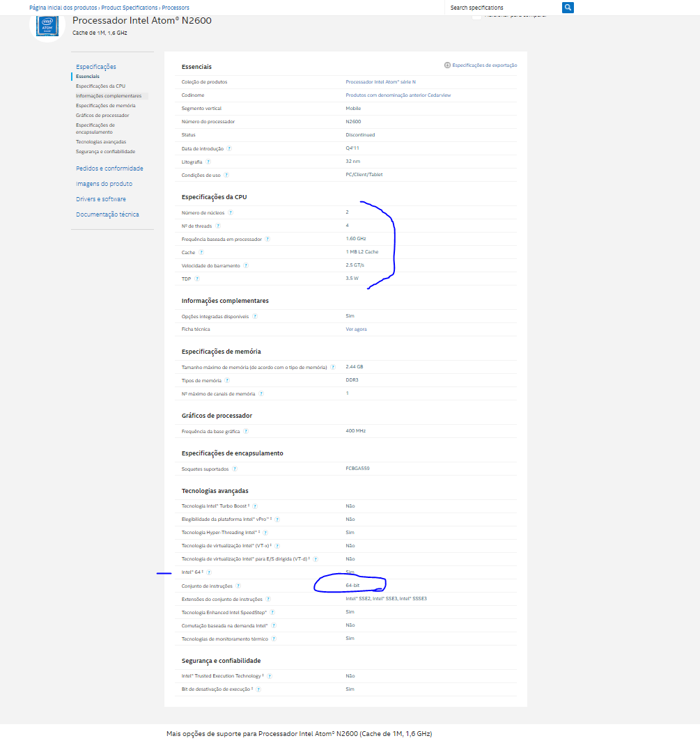Click help icon for Enhanced Intel SpeedStep
The image size is (700, 743).
coord(272,613)
